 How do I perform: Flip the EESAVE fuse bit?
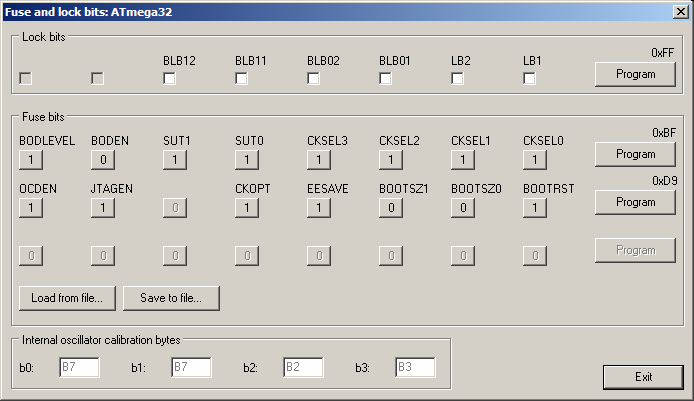319,208
